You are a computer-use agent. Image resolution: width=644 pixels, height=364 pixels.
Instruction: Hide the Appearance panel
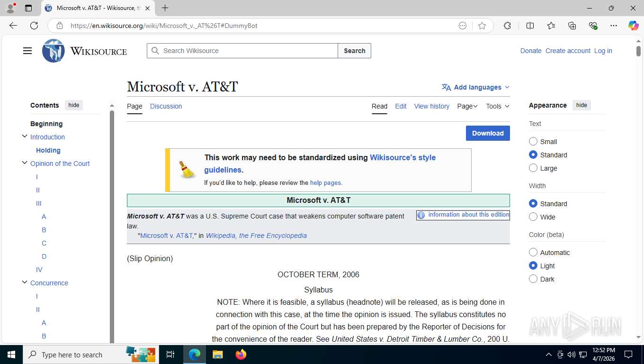tap(581, 105)
